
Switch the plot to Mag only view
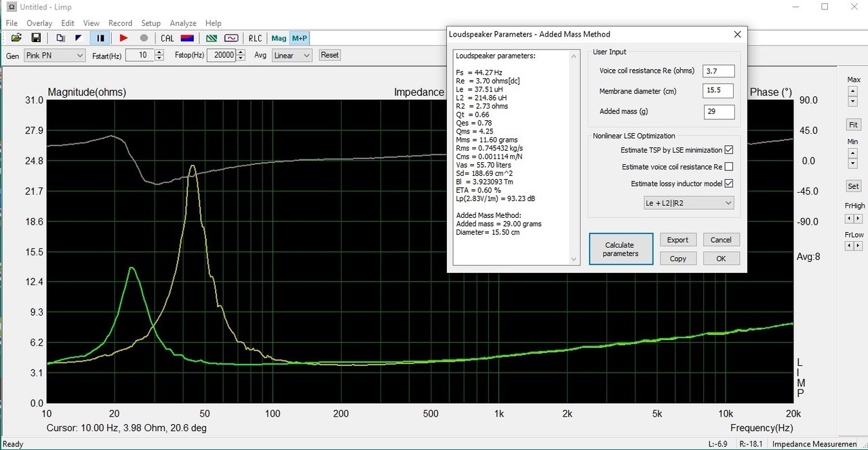coord(278,38)
